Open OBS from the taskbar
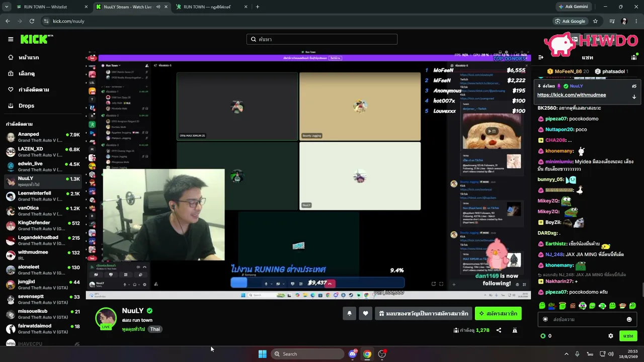 point(382,354)
